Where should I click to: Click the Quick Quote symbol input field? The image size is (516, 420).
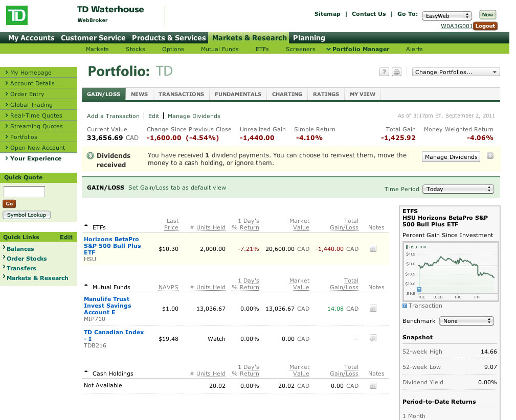point(25,192)
